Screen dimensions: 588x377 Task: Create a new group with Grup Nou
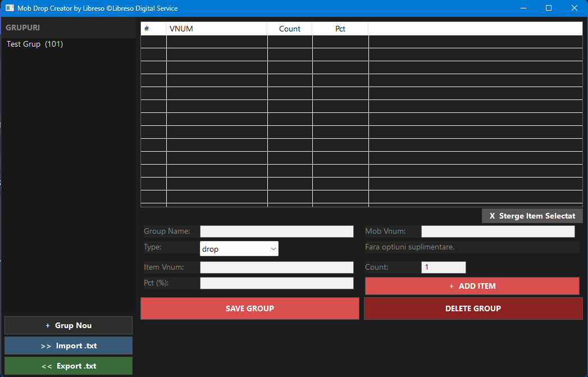point(68,325)
